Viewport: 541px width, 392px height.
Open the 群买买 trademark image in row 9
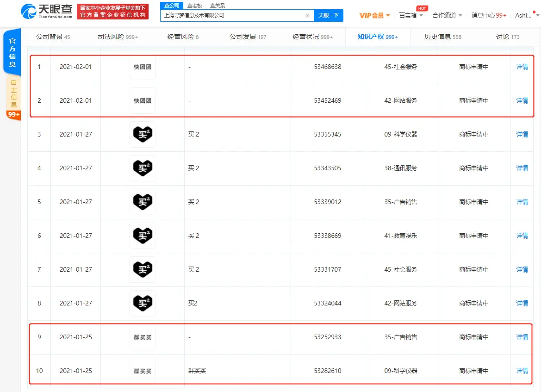[x=143, y=337]
